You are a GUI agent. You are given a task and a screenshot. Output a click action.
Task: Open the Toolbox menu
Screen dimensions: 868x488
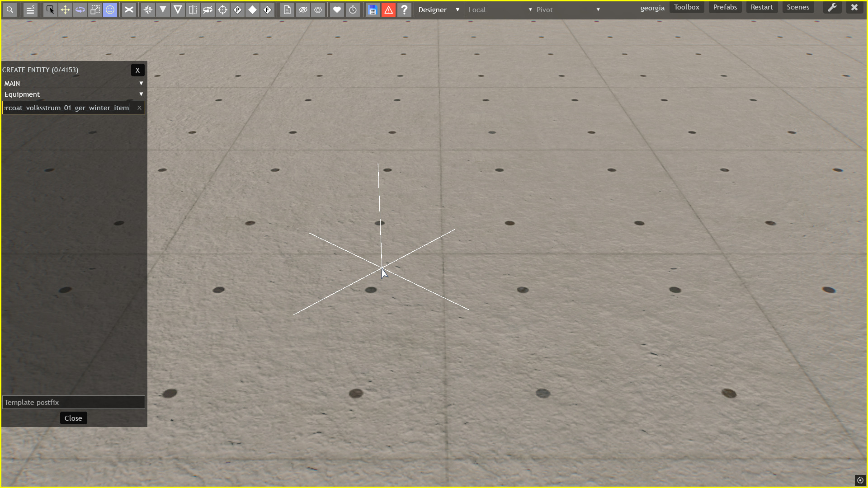coord(686,7)
